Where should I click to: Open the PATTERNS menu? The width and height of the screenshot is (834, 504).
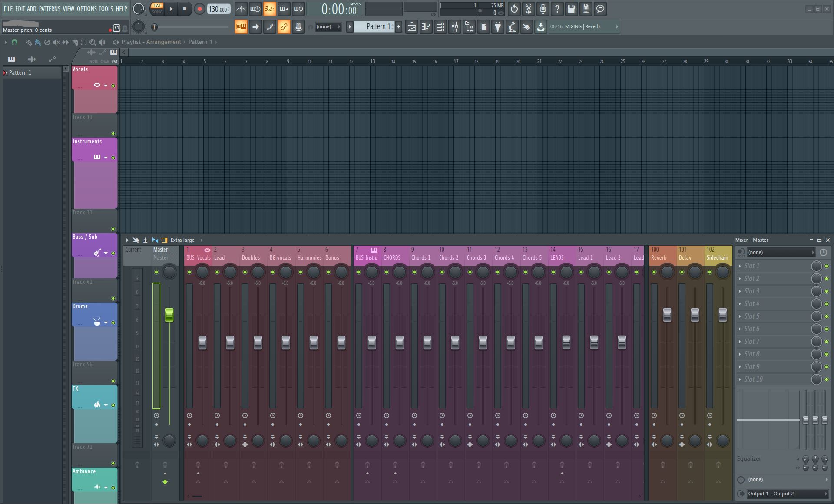click(x=50, y=9)
